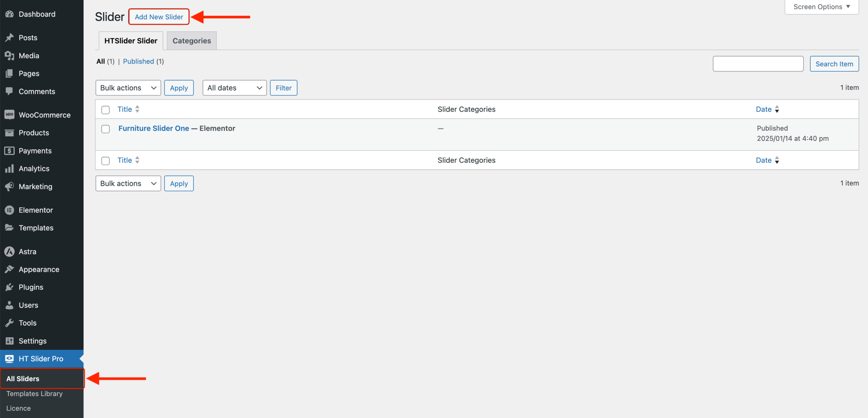Select the Dashboard icon in the sidebar
868x418 pixels.
tap(9, 14)
